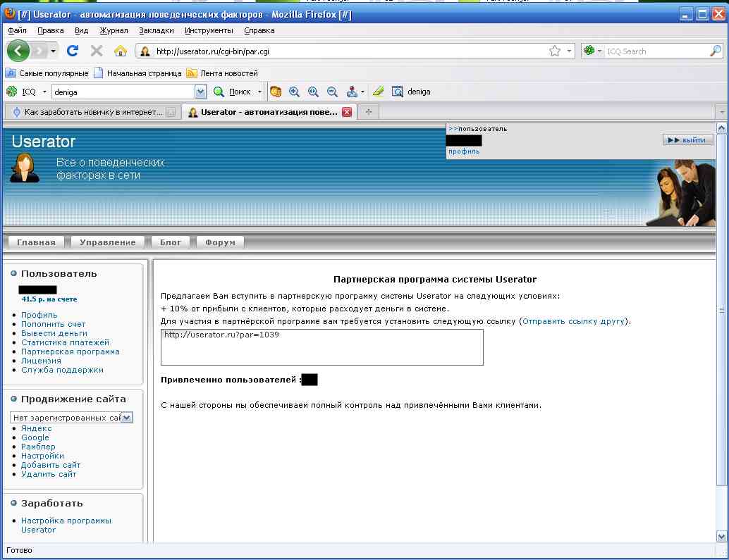Toggle the highlighter icon in ICQ toolbar

[379, 92]
